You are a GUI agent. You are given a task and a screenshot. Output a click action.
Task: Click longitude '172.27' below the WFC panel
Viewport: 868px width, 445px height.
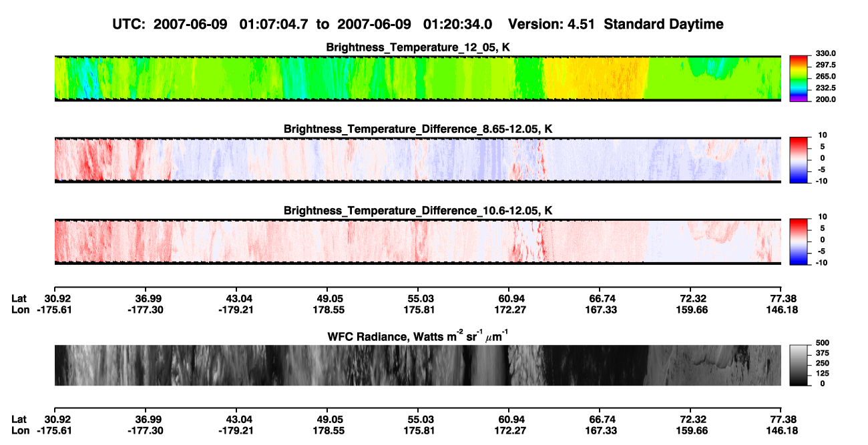(509, 431)
